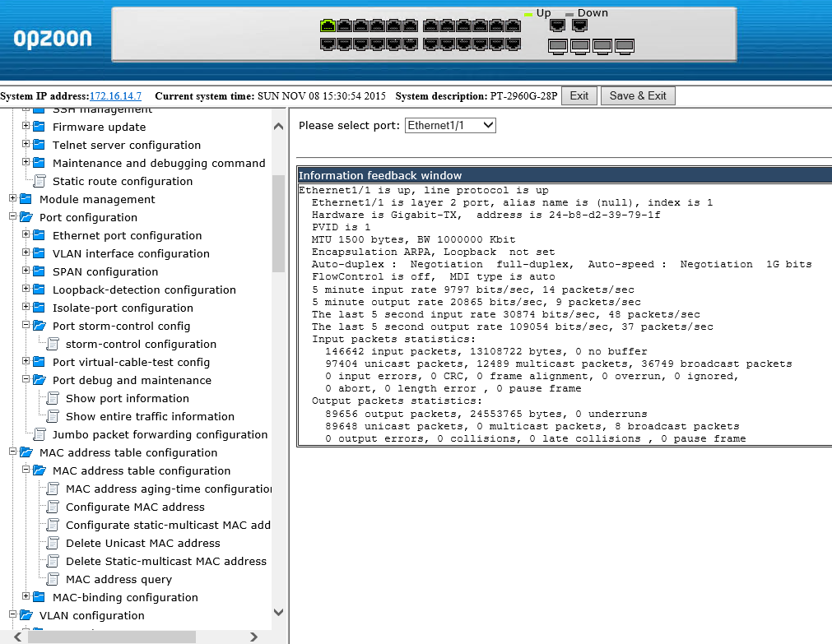Image resolution: width=832 pixels, height=644 pixels.
Task: Click the Opzoon logo
Action: tap(53, 38)
